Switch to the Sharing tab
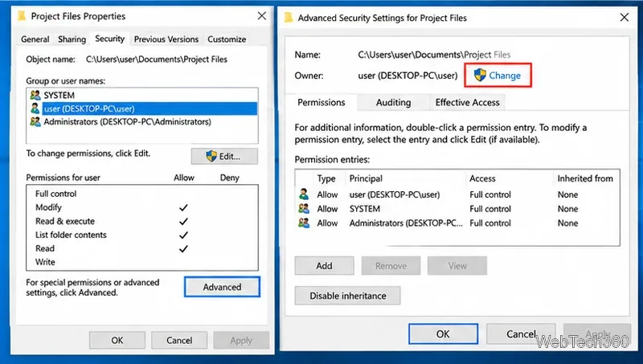This screenshot has width=643, height=364. point(72,39)
